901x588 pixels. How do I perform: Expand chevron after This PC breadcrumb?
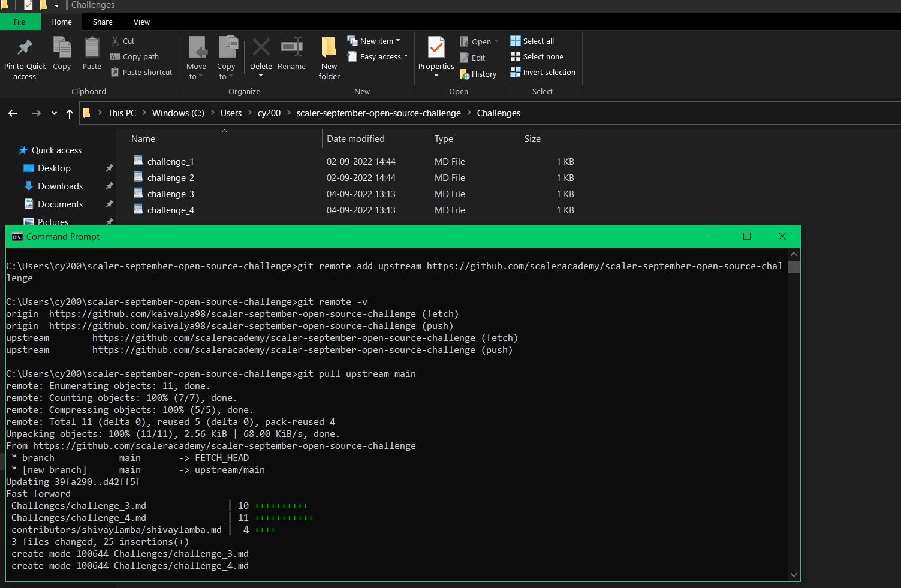pyautogui.click(x=144, y=113)
